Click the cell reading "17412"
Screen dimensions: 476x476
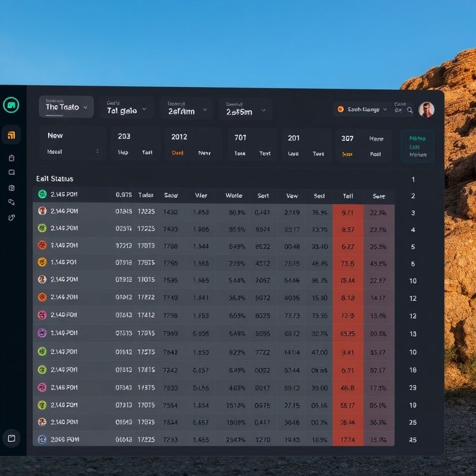146,315
